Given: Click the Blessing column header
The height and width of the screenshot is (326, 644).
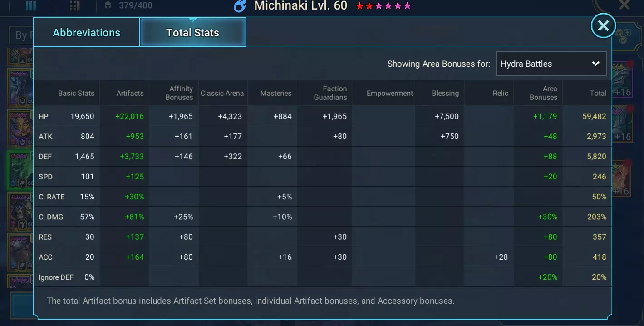Looking at the screenshot, I should point(445,93).
